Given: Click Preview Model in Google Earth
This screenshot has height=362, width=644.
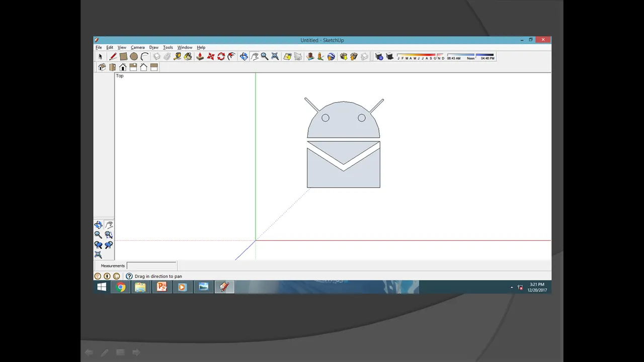Looking at the screenshot, I should pos(331,57).
